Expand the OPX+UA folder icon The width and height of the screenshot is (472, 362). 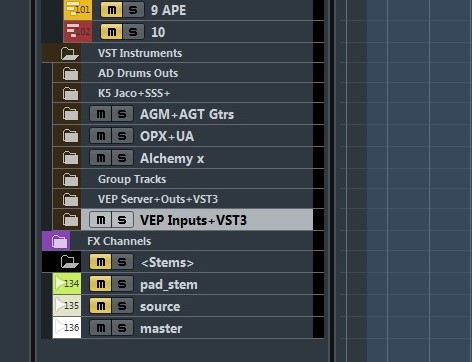coord(71,136)
